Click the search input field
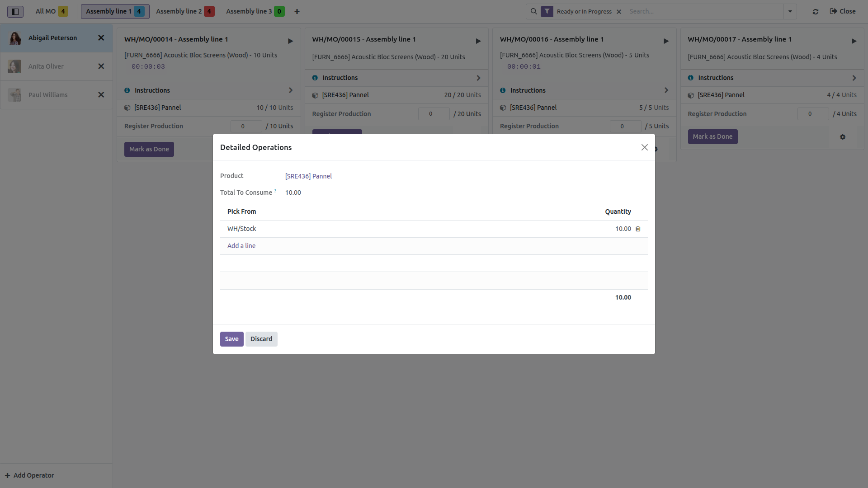The image size is (868, 488). tap(704, 11)
